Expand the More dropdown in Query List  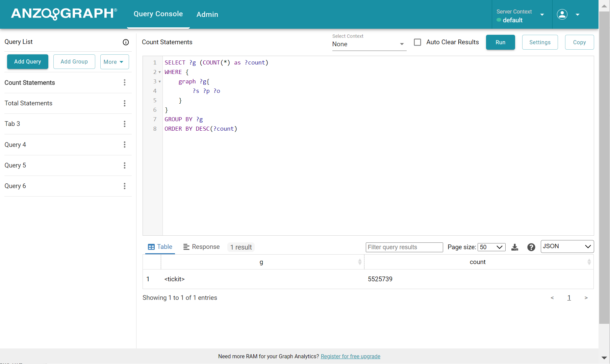[x=114, y=62]
